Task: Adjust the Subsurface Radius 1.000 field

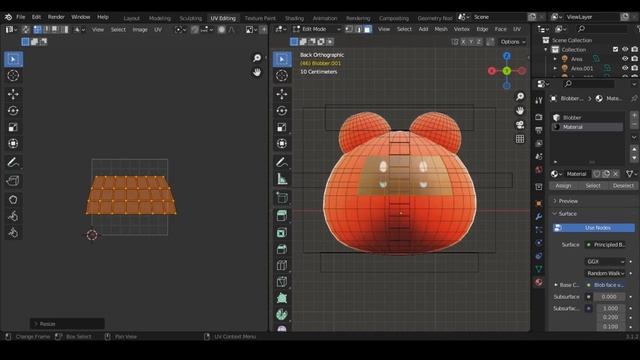Action: pos(610,308)
